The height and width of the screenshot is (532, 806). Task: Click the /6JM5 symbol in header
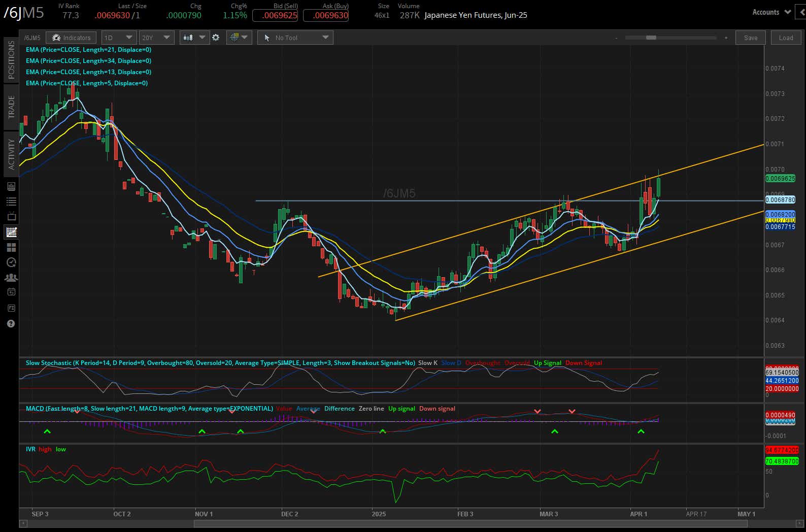tap(23, 13)
